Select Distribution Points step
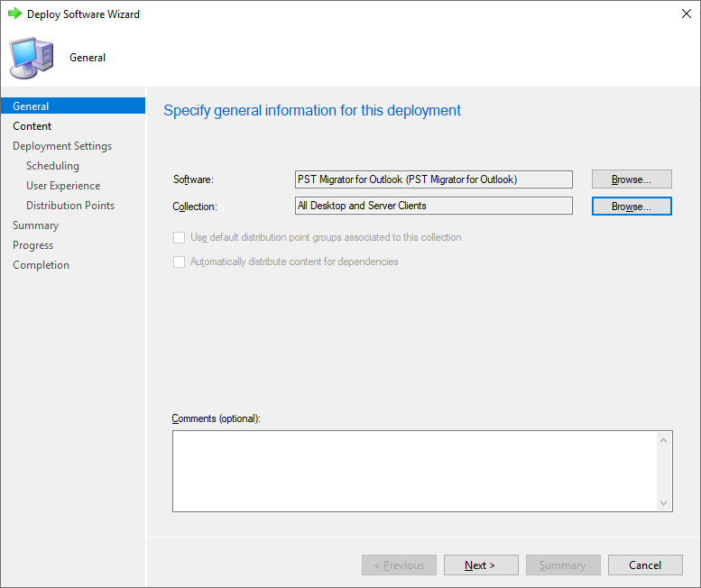Screen dimensions: 701x588 [70, 206]
